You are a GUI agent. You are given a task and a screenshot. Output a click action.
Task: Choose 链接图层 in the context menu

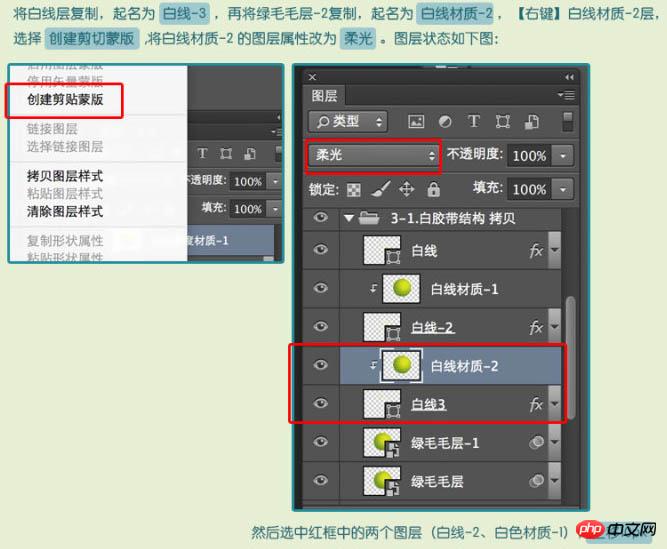(x=52, y=128)
